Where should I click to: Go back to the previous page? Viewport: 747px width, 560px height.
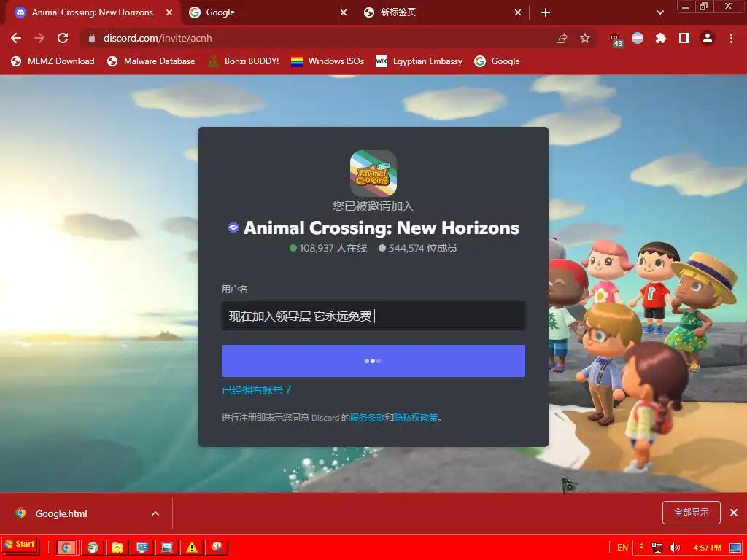coord(16,38)
